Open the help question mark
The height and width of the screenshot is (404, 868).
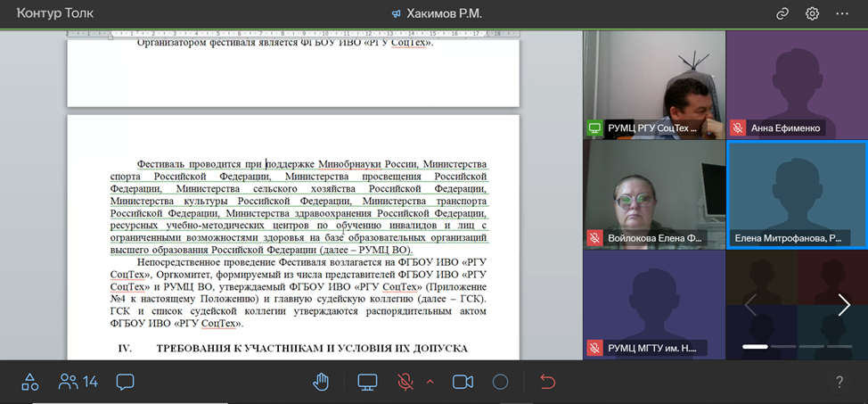coord(839,382)
